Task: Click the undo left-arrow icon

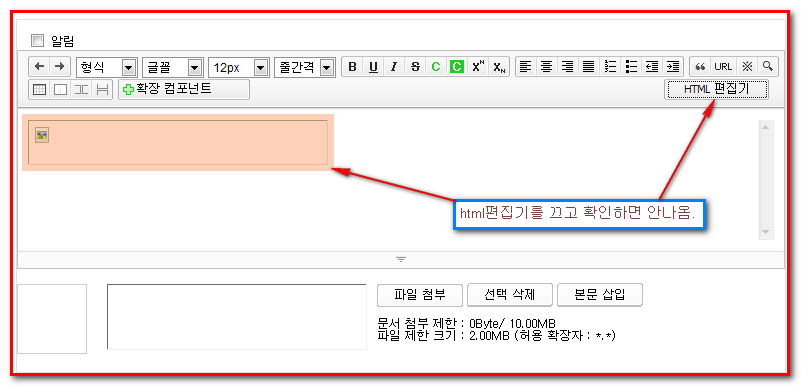Action: [x=39, y=66]
